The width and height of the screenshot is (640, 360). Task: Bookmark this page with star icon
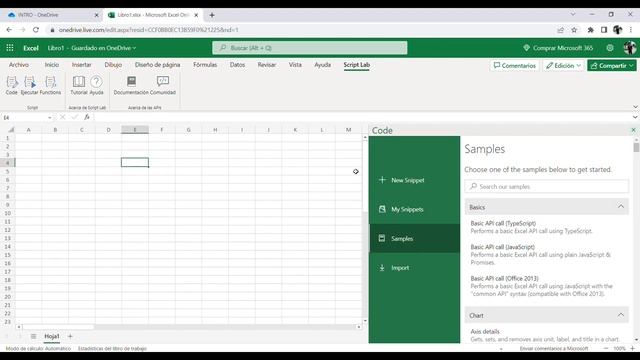(574, 30)
